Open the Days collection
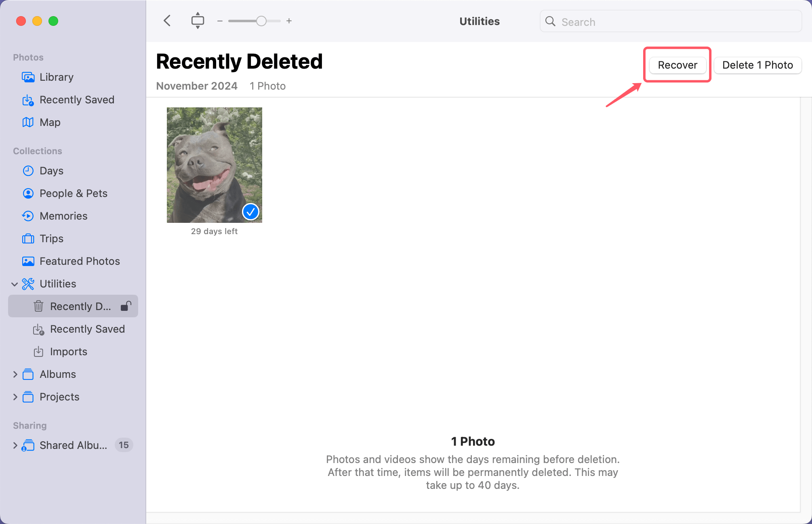812x524 pixels. 51,170
